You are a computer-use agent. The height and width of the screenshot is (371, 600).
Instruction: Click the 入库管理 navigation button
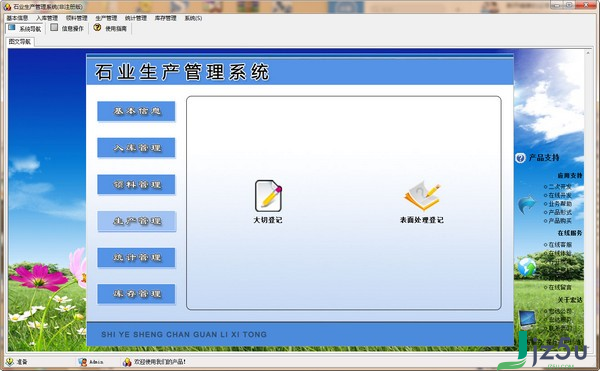click(x=137, y=148)
